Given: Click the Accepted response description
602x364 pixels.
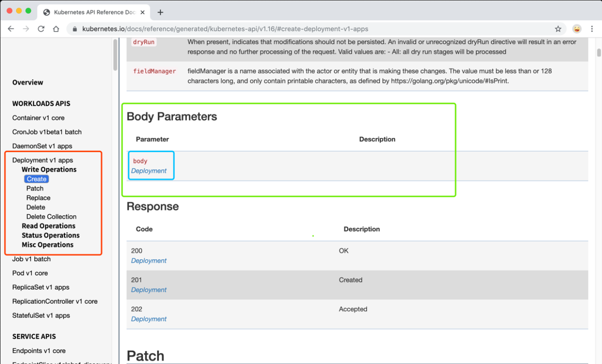Looking at the screenshot, I should coord(353,309).
